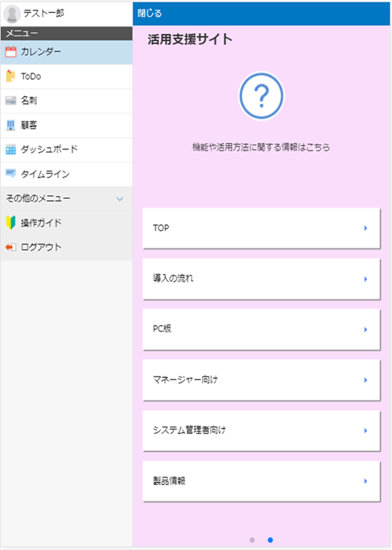Open the システム管理者向け entry
Viewport: 392px width, 550px height.
tap(261, 430)
